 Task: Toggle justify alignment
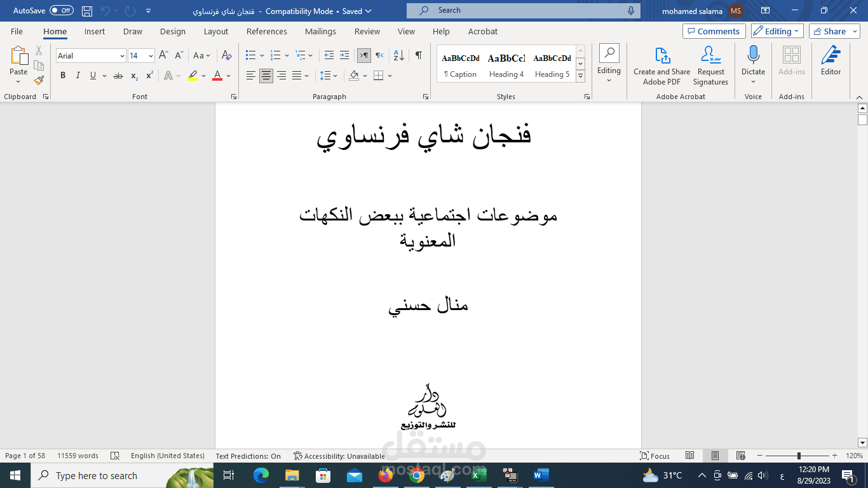(x=297, y=76)
